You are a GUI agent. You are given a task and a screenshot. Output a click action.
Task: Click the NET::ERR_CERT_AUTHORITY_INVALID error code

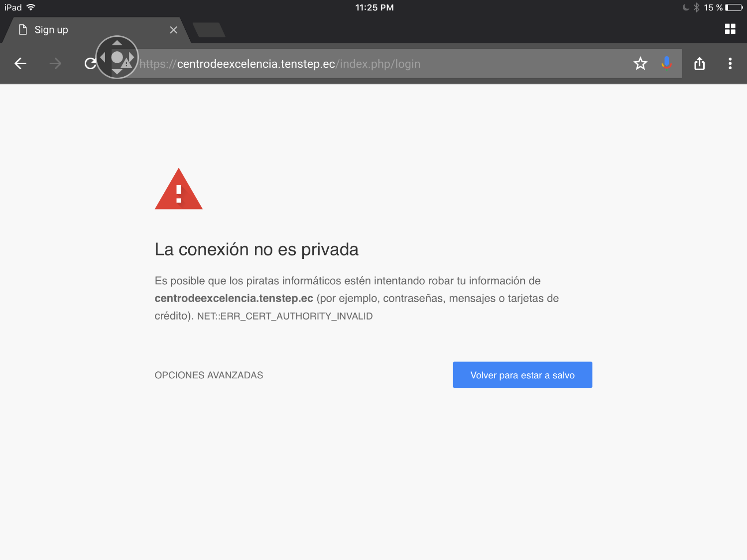tap(285, 316)
